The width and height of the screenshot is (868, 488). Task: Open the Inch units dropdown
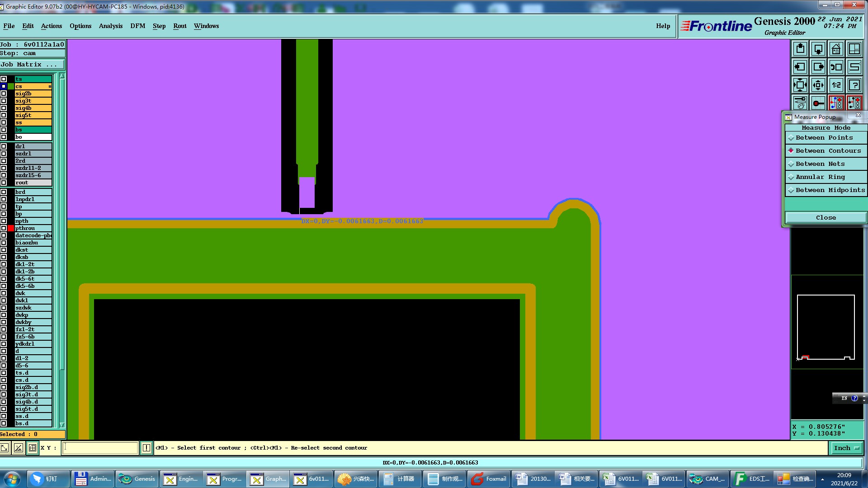pyautogui.click(x=846, y=448)
